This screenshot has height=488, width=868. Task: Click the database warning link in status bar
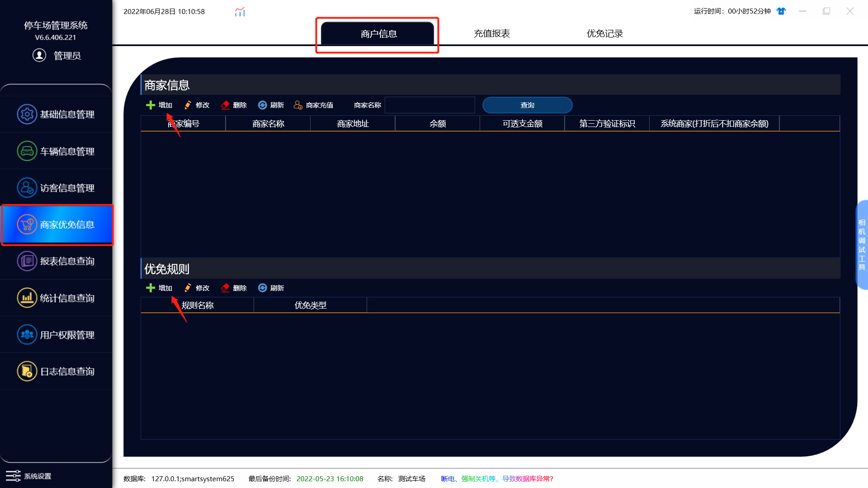point(497,479)
